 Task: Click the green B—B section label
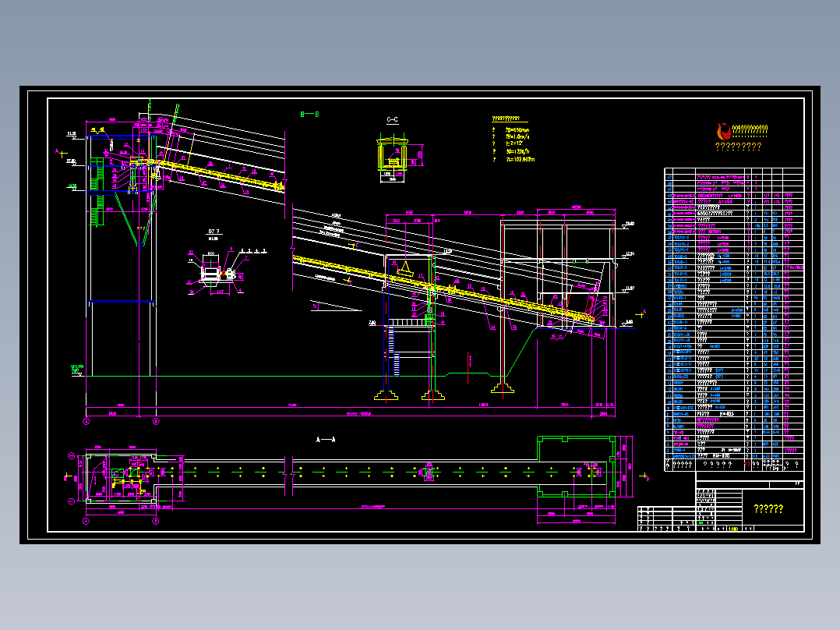[309, 114]
